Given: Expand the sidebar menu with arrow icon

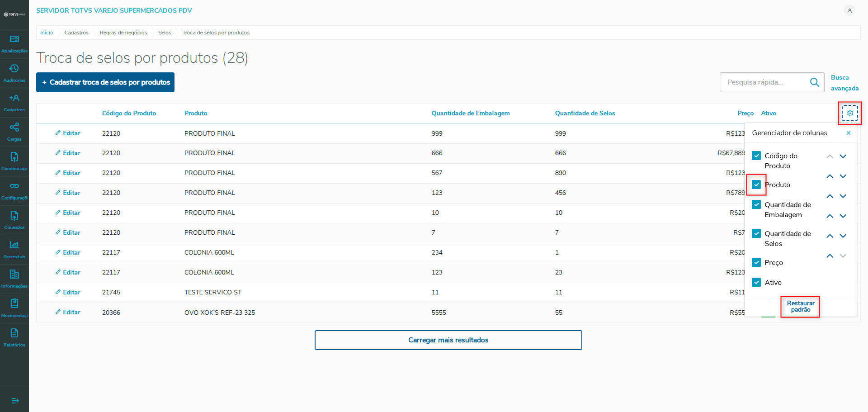Looking at the screenshot, I should point(14,400).
